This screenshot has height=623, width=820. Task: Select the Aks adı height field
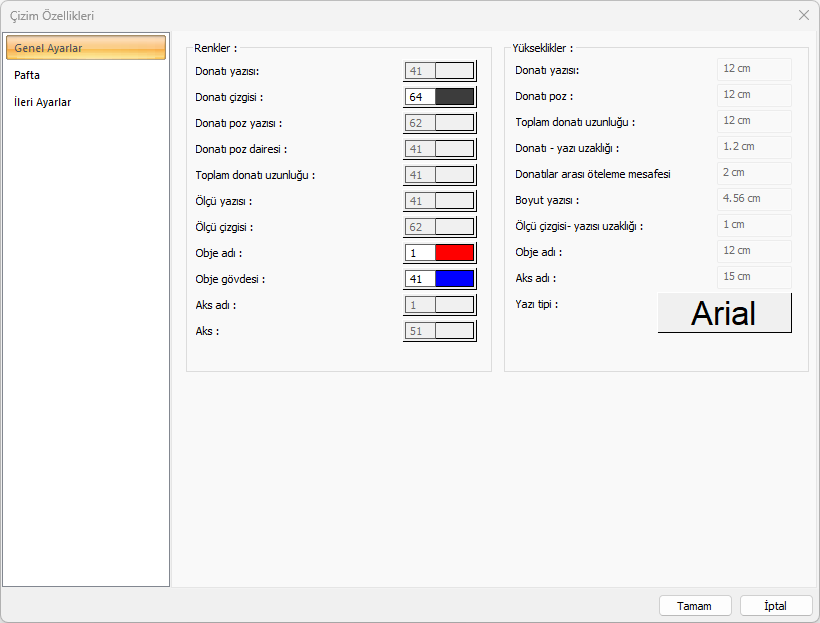(754, 277)
